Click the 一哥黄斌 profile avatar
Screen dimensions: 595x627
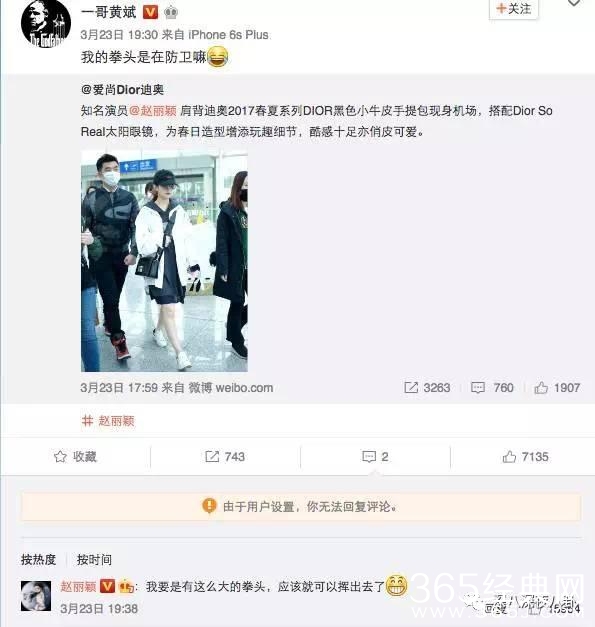[x=45, y=22]
